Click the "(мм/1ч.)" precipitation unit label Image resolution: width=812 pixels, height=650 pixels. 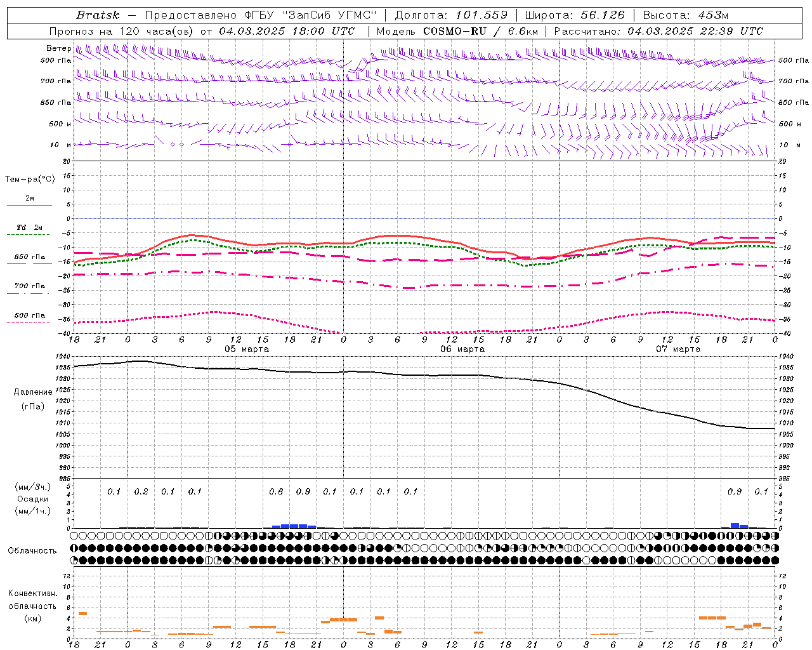coord(33,511)
